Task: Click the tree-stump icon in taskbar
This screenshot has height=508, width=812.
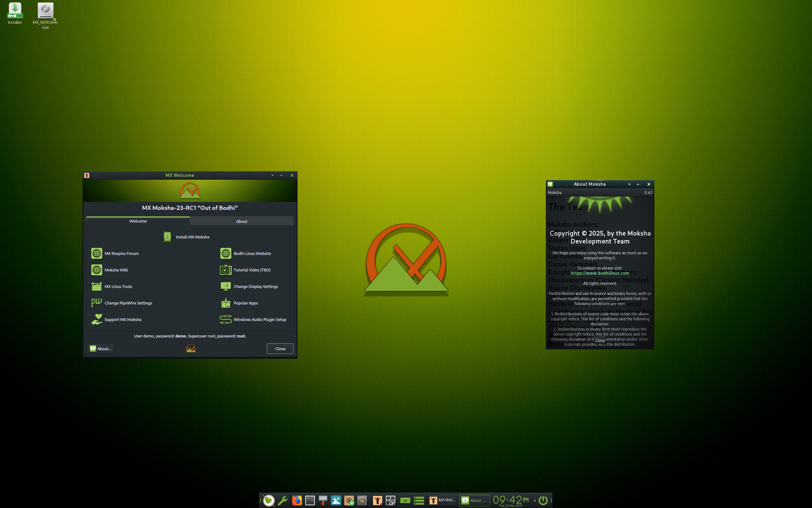Action: click(323, 500)
